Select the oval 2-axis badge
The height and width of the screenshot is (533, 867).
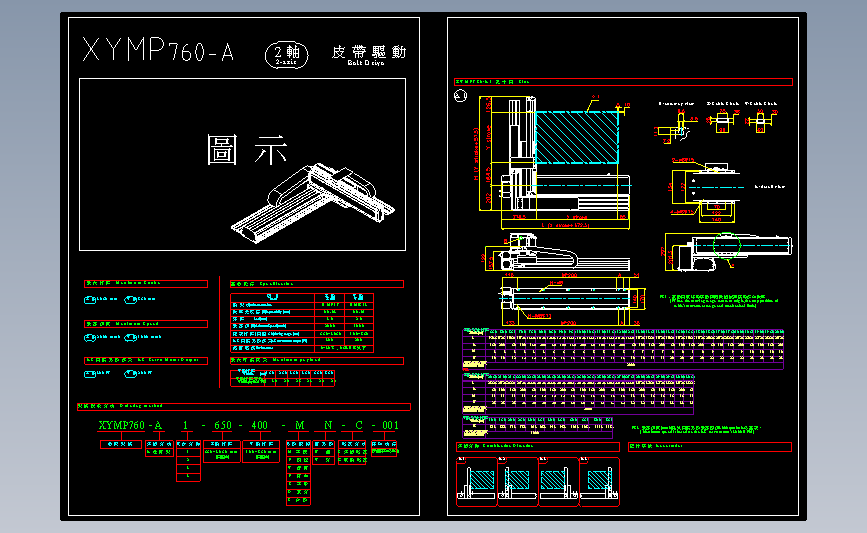click(x=286, y=54)
